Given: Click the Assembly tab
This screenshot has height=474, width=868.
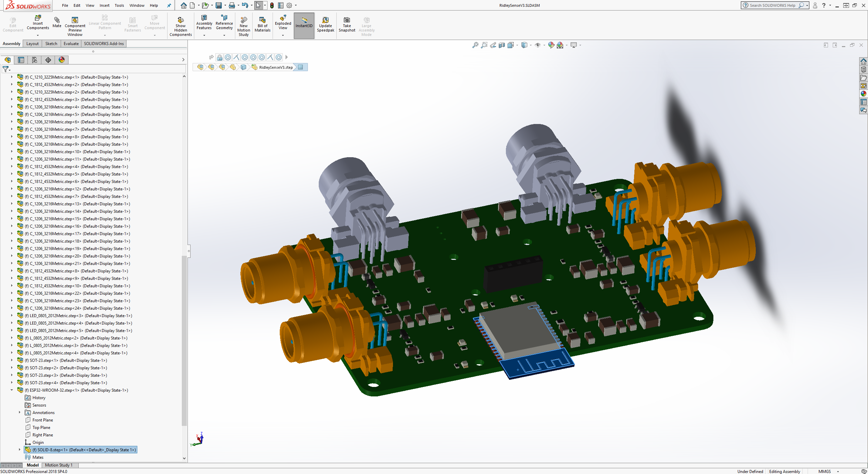Looking at the screenshot, I should pyautogui.click(x=11, y=43).
